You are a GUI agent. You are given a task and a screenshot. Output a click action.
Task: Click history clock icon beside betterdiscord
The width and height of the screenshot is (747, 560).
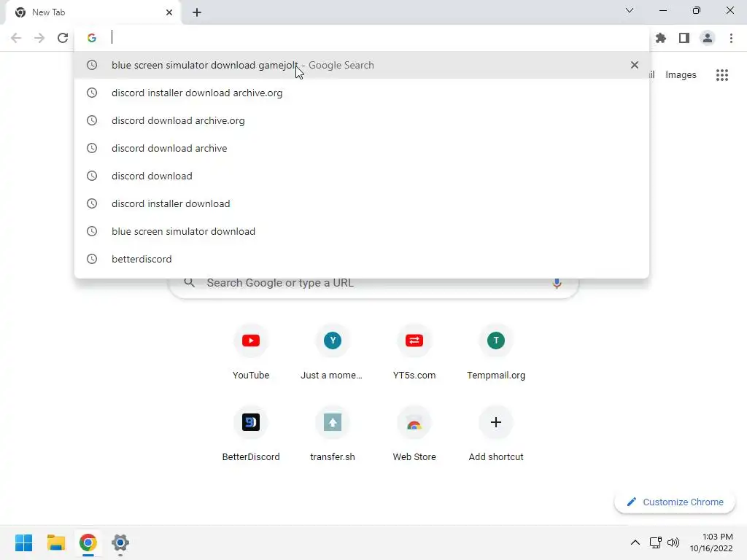tap(92, 259)
